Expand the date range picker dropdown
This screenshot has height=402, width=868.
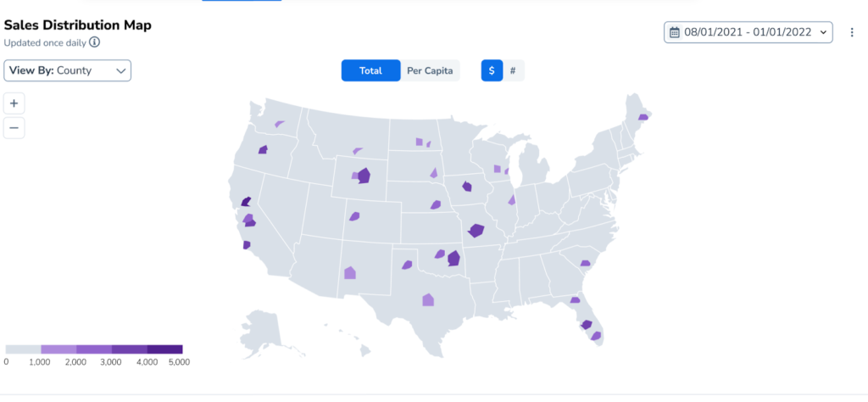point(824,32)
